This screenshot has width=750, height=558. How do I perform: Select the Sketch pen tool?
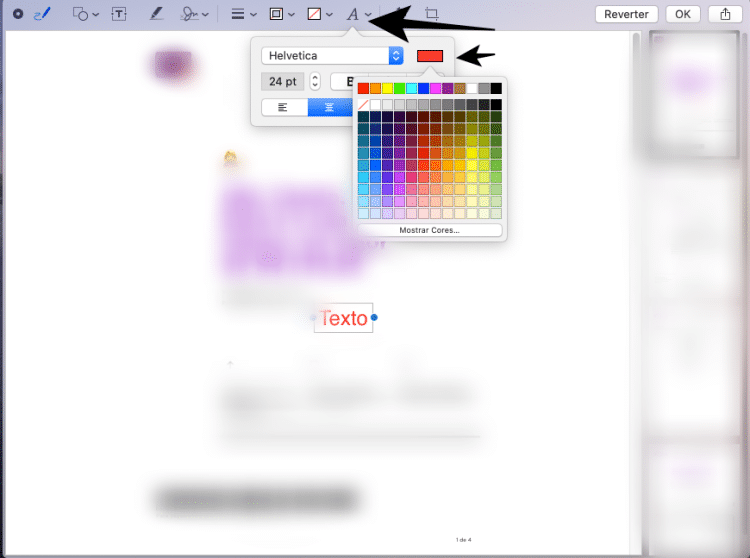click(x=41, y=14)
